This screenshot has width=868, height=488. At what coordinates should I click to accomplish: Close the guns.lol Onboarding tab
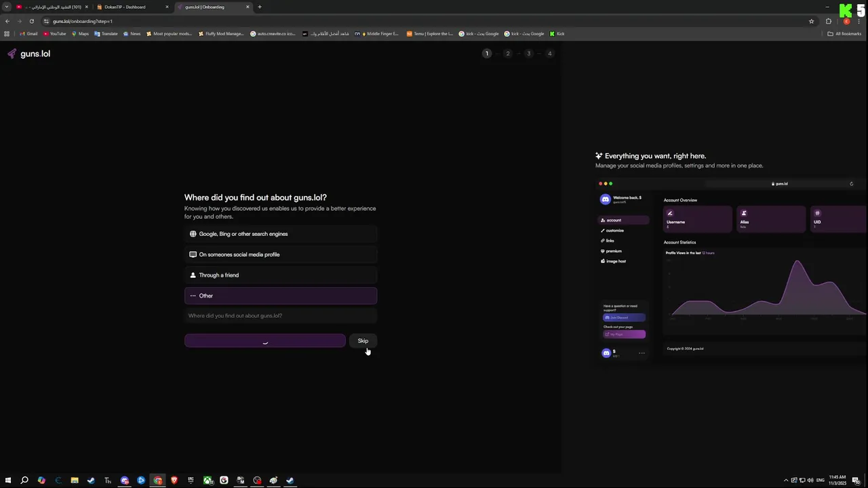tap(248, 7)
